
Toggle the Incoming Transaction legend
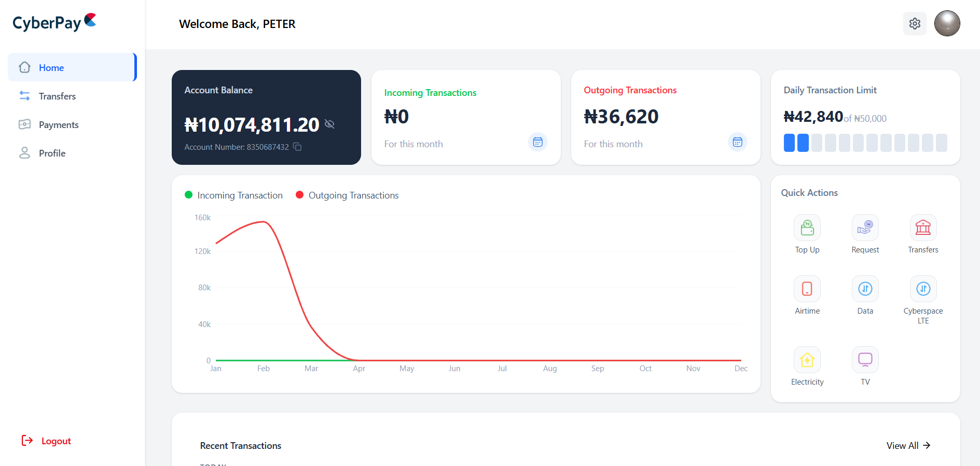tap(232, 195)
